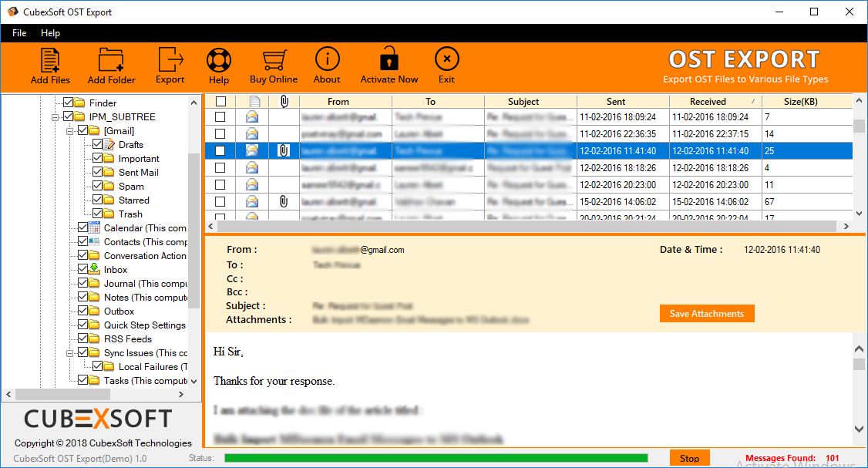Image resolution: width=868 pixels, height=468 pixels.
Task: Click paperclip icon in 15-02-2016 14:06:02 row
Action: [x=284, y=201]
